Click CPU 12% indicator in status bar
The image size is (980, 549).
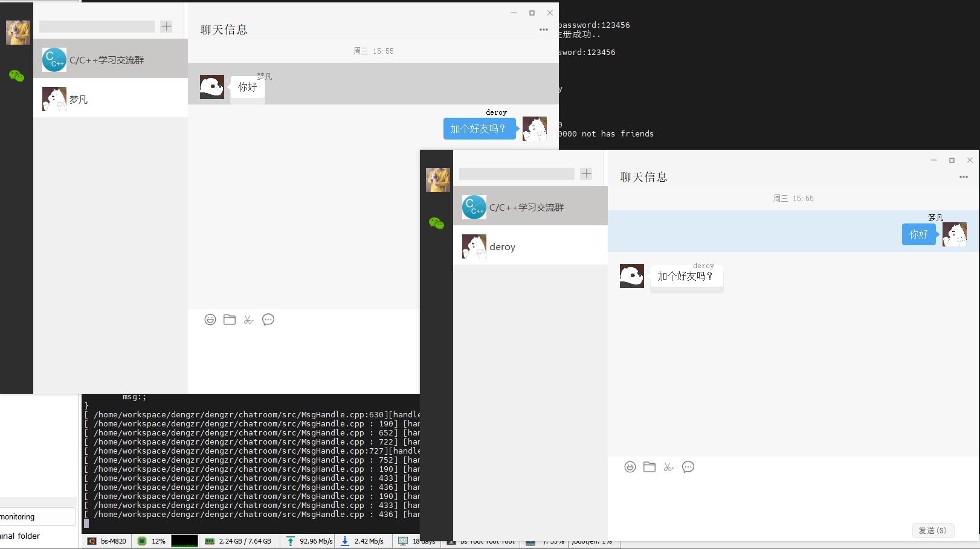pos(152,541)
